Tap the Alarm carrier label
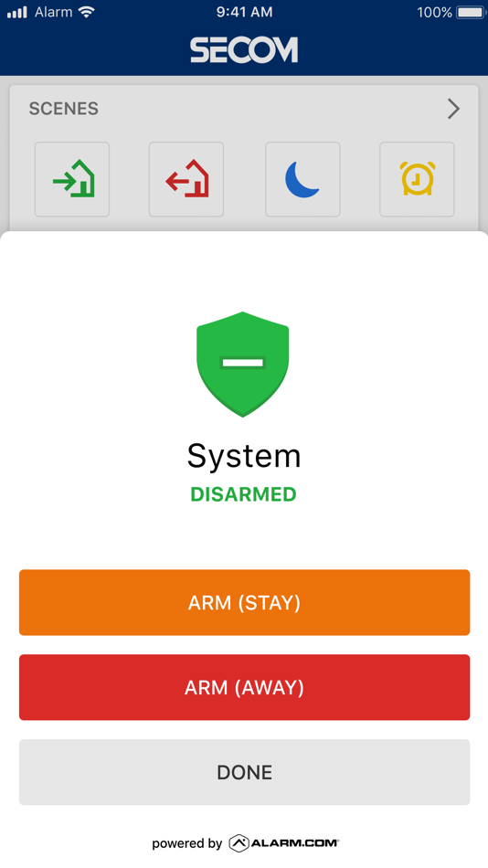 pos(54,12)
